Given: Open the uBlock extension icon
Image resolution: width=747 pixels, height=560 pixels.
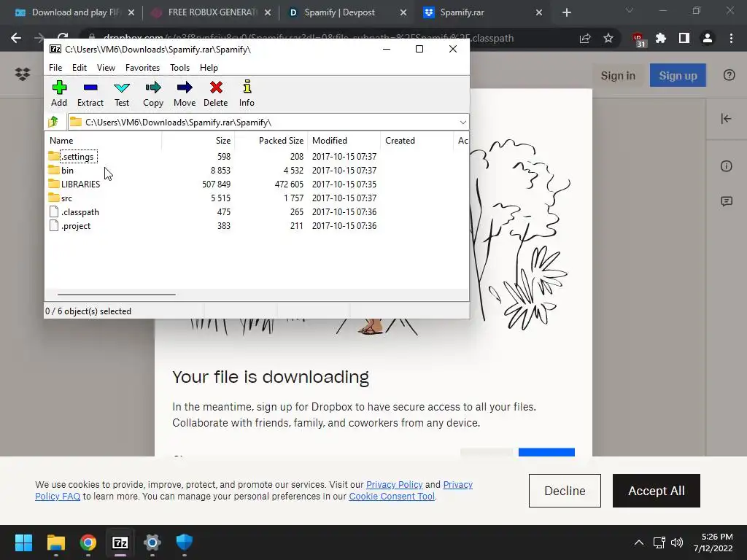Looking at the screenshot, I should coord(638,39).
